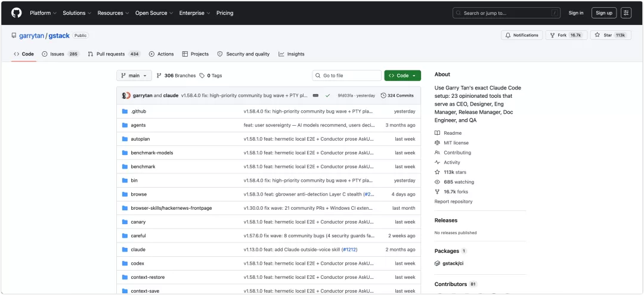The height and width of the screenshot is (295, 644).
Task: Switch to the Issues tab
Action: point(60,54)
